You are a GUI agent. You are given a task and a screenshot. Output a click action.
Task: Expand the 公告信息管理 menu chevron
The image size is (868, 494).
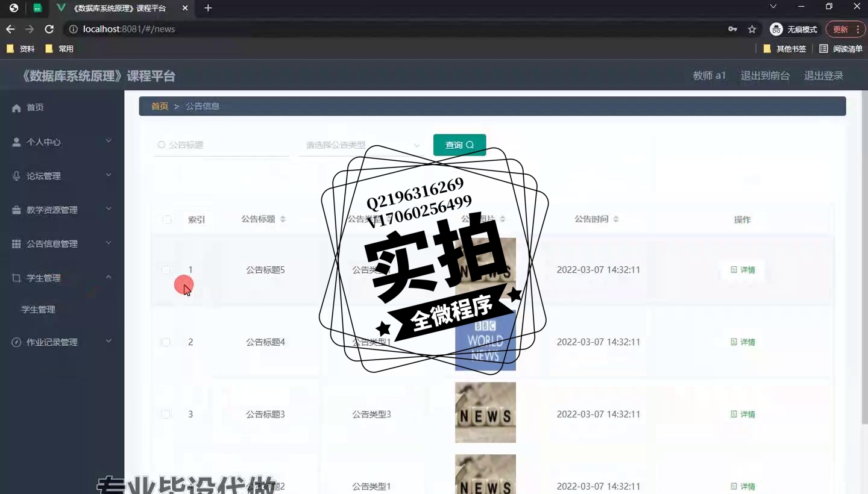point(108,243)
